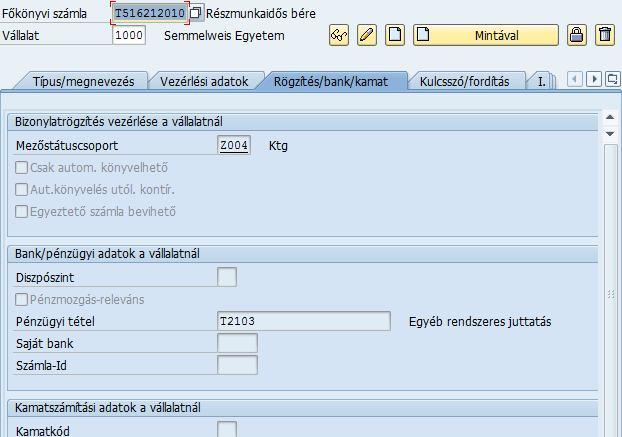Click the Saját bank input field
Viewport: 622px width, 437px height.
pyautogui.click(x=237, y=343)
